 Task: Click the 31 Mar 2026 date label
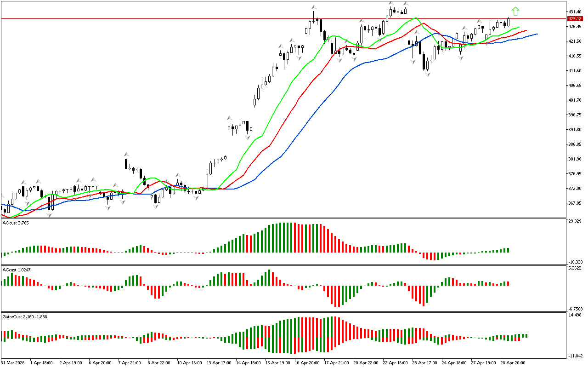(13, 363)
